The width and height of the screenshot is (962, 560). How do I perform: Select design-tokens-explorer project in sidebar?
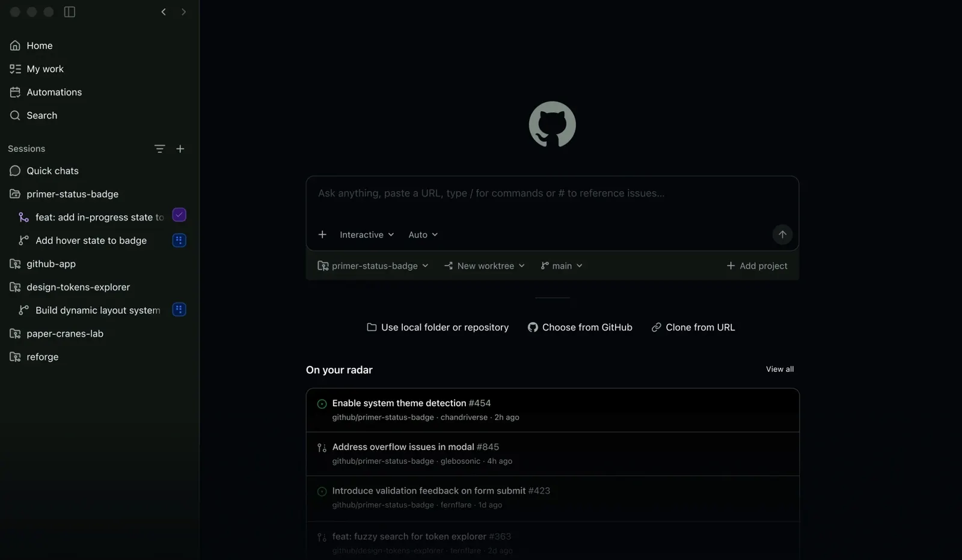click(99, 287)
